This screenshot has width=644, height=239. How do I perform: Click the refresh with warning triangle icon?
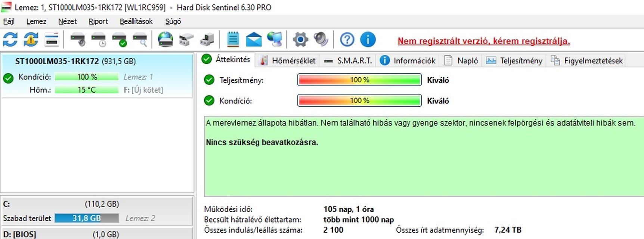[31, 39]
